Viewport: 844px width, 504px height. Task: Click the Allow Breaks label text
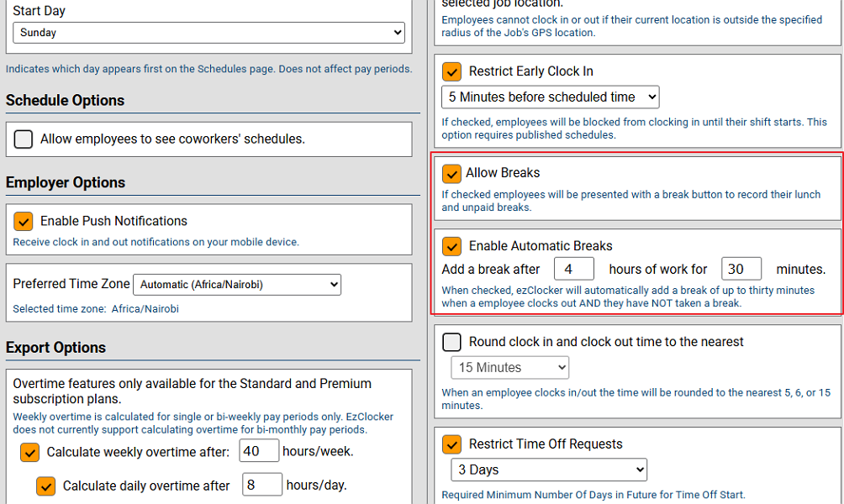click(503, 173)
